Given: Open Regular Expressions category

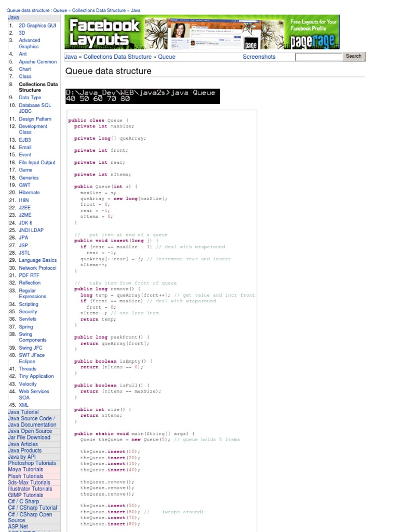Looking at the screenshot, I should click(x=32, y=294).
